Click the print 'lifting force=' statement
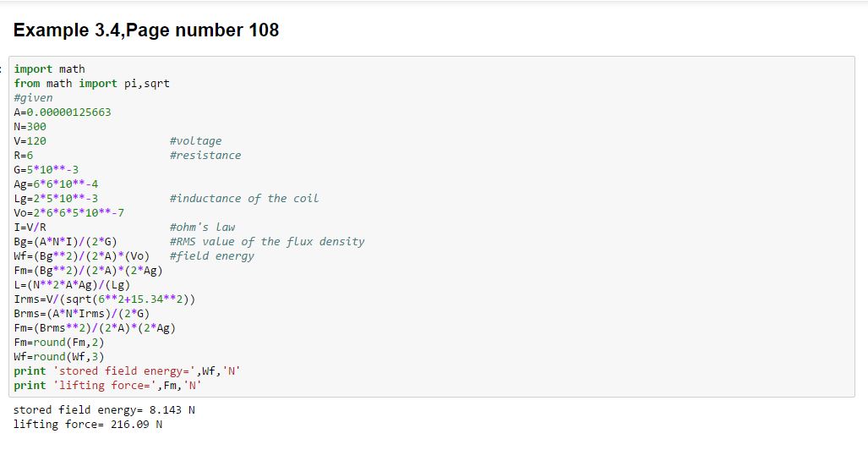Screen dimensions: 868x450 pos(110,386)
